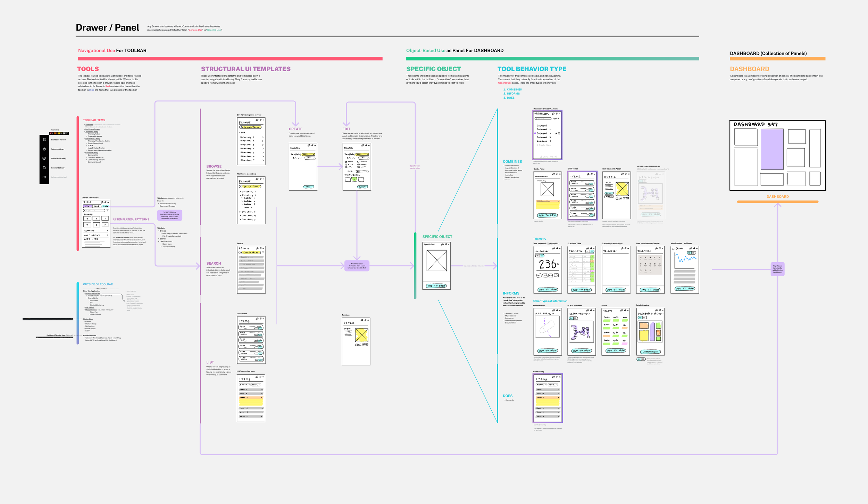
Task: Click Next button in Create New panel
Action: click(308, 187)
